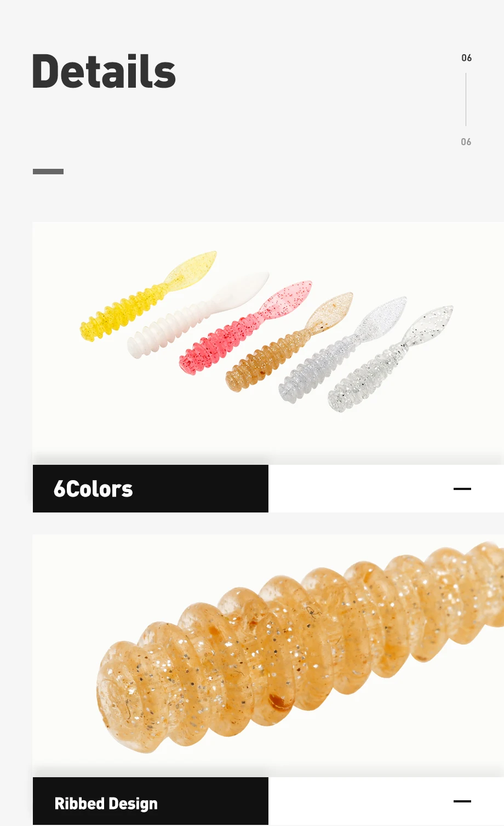Click the top 06 page number
Screen dimensions: 504x826
[466, 58]
